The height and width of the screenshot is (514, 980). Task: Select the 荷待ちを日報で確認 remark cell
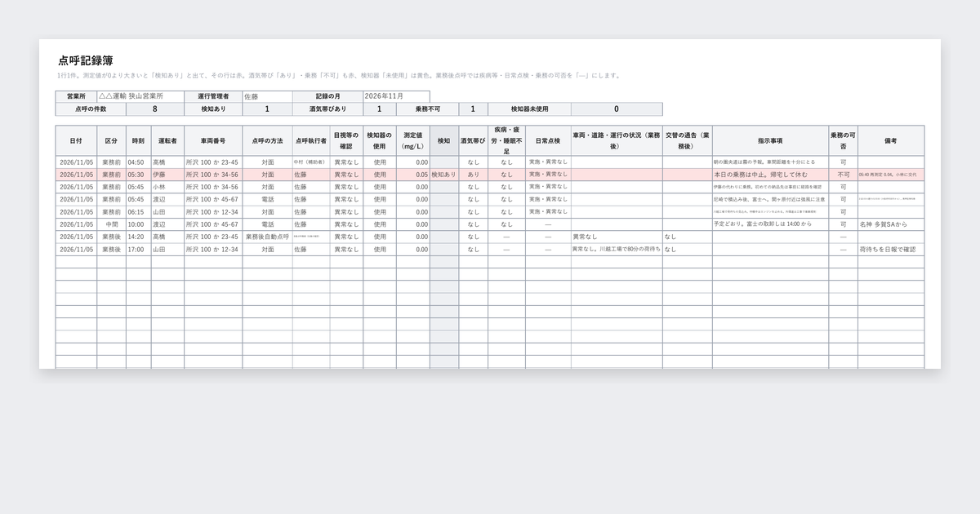[x=891, y=250]
